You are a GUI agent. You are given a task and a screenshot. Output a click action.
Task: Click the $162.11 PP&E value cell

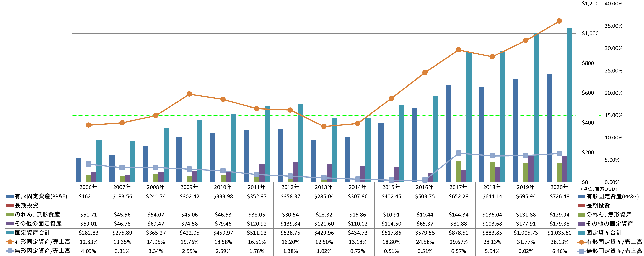coord(88,196)
